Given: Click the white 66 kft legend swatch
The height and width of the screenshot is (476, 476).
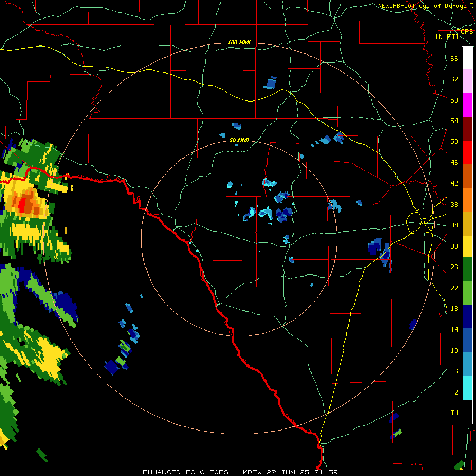Looking at the screenshot, I should 467,58.
